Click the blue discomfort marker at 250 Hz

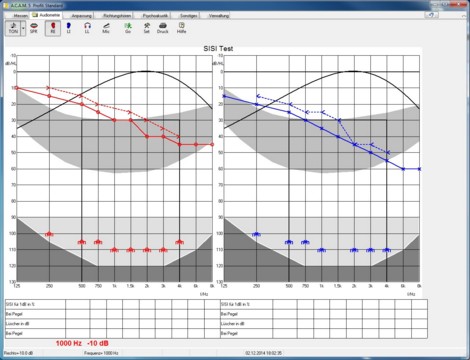click(256, 234)
